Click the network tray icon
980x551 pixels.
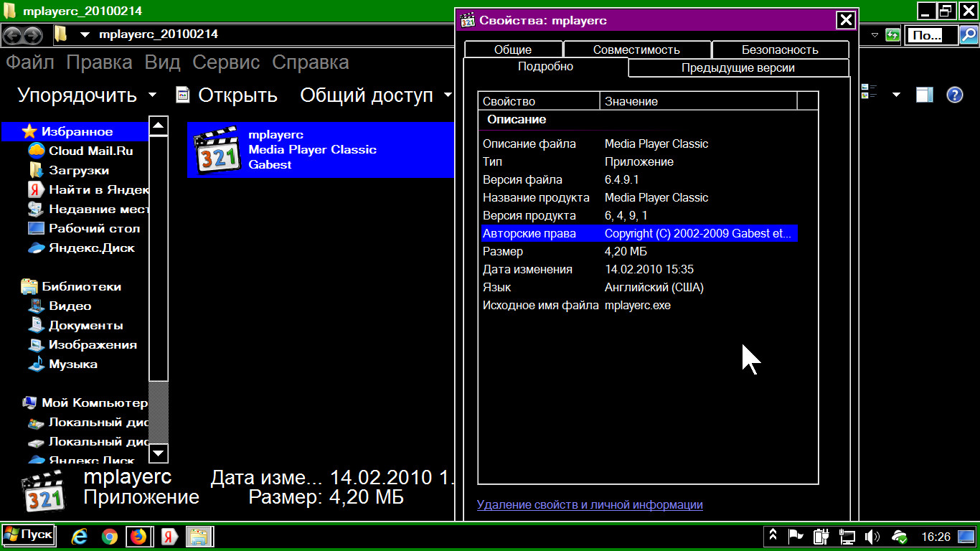pyautogui.click(x=847, y=536)
